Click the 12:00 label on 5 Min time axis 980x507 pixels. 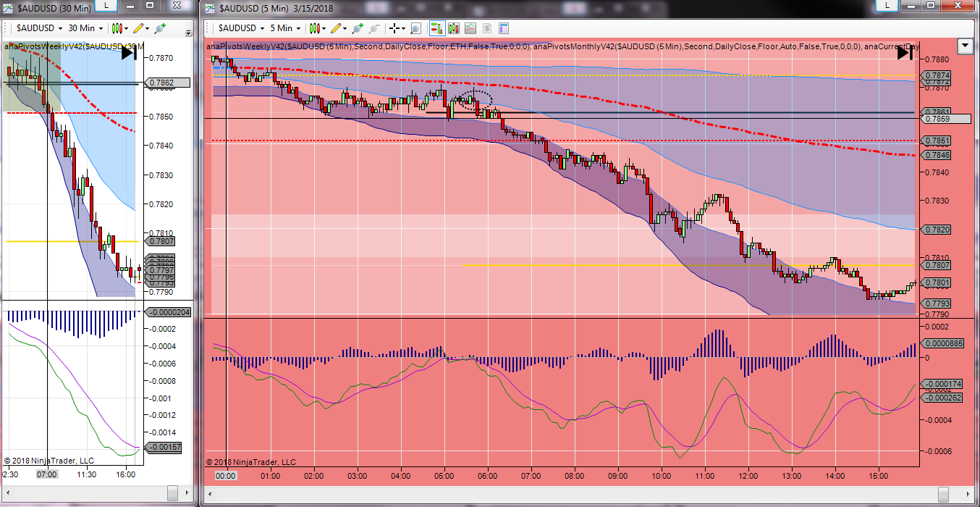pyautogui.click(x=748, y=476)
